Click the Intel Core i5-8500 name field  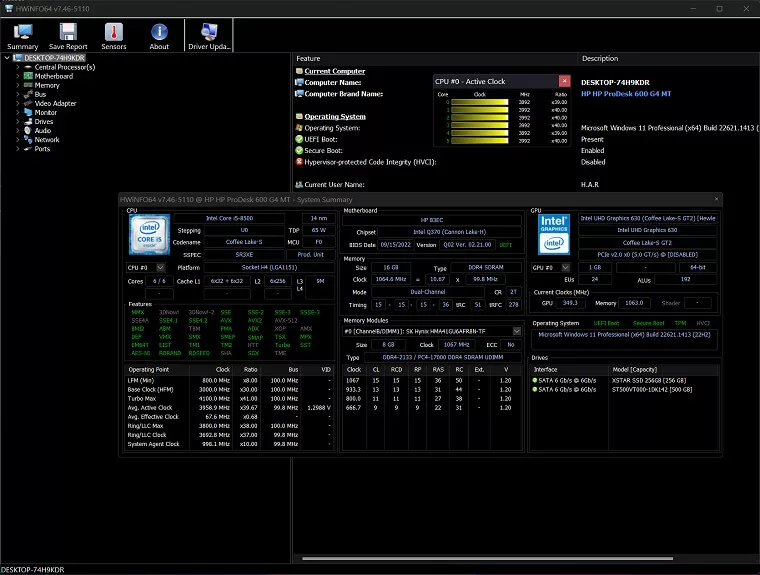[x=229, y=218]
